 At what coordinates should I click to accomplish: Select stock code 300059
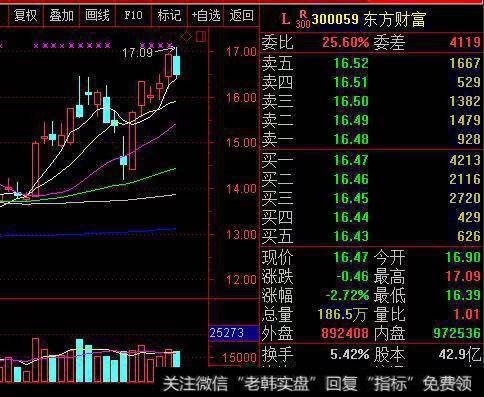pyautogui.click(x=335, y=19)
